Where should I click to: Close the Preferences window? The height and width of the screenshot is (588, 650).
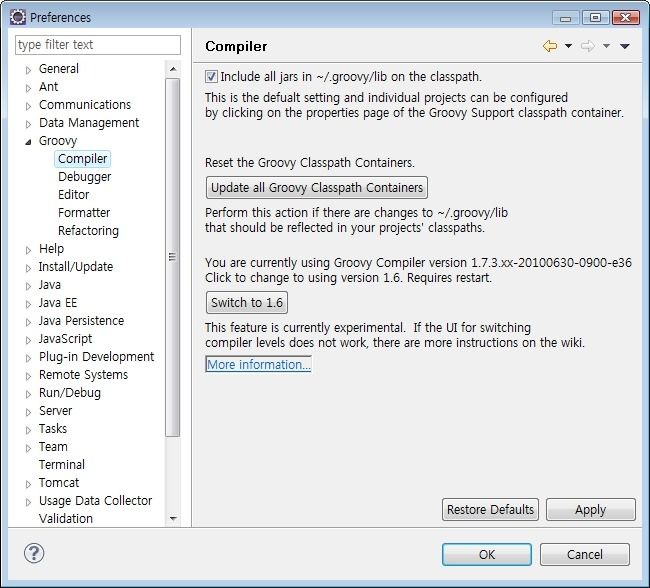(x=626, y=18)
